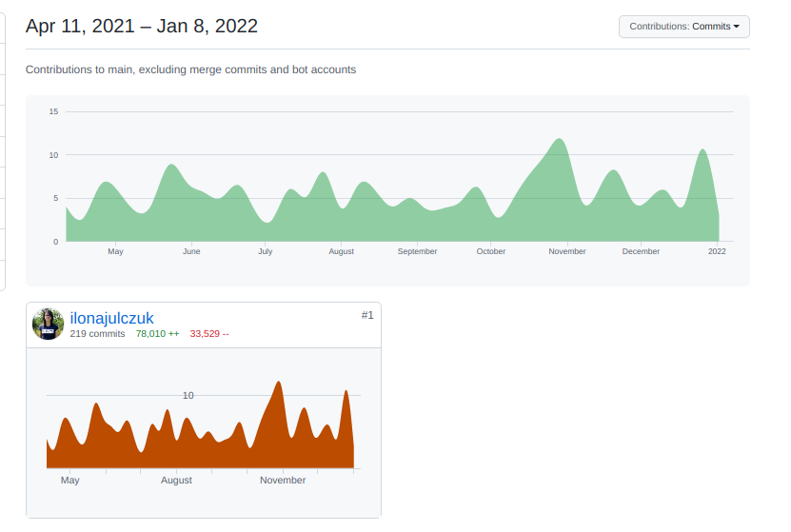Click the August label on green chart axis
This screenshot has width=791, height=532.
click(341, 251)
